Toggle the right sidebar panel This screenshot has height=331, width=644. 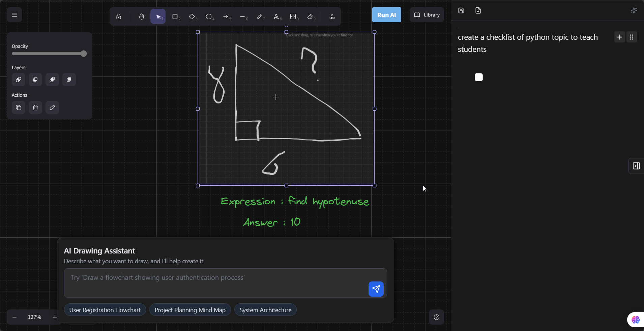click(x=636, y=166)
